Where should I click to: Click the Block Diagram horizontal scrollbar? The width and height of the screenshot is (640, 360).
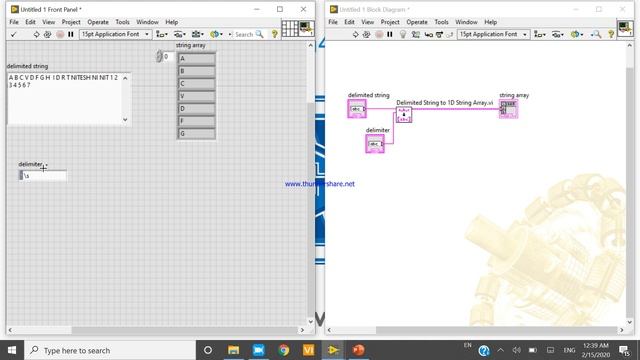[x=475, y=330]
